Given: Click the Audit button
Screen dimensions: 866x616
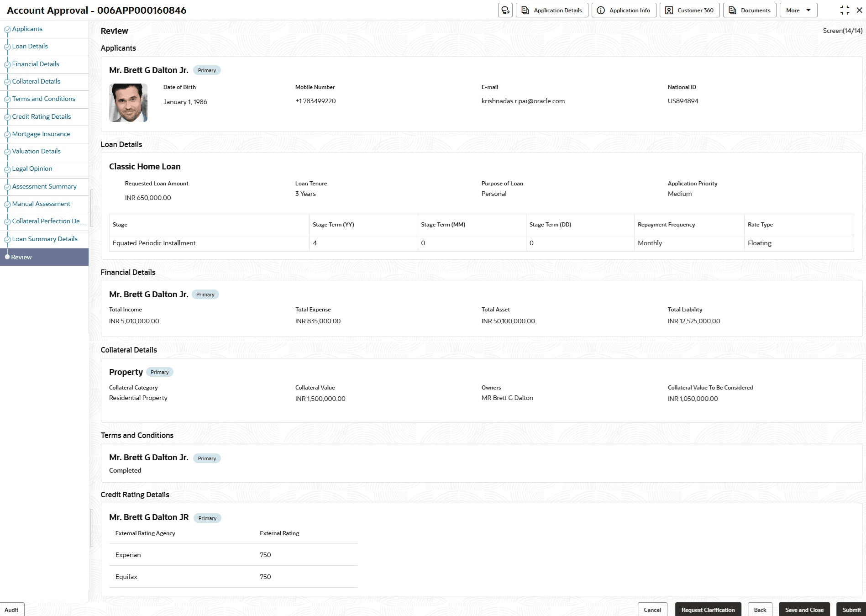Looking at the screenshot, I should pos(12,610).
